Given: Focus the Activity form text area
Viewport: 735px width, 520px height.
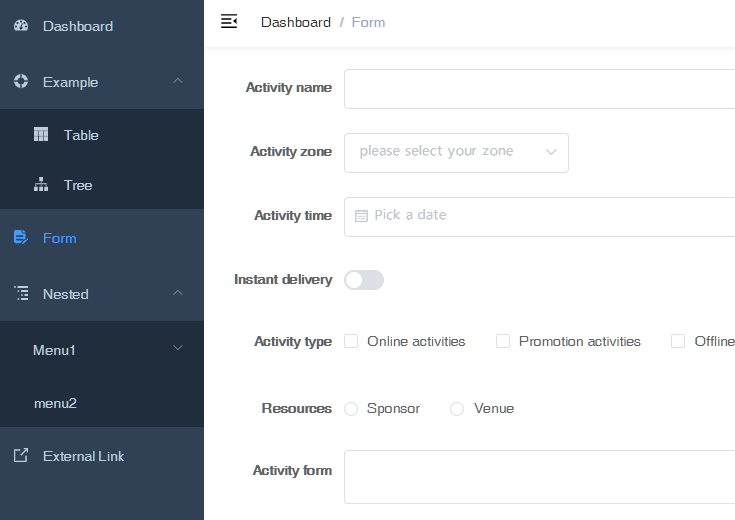Looking at the screenshot, I should click(540, 477).
